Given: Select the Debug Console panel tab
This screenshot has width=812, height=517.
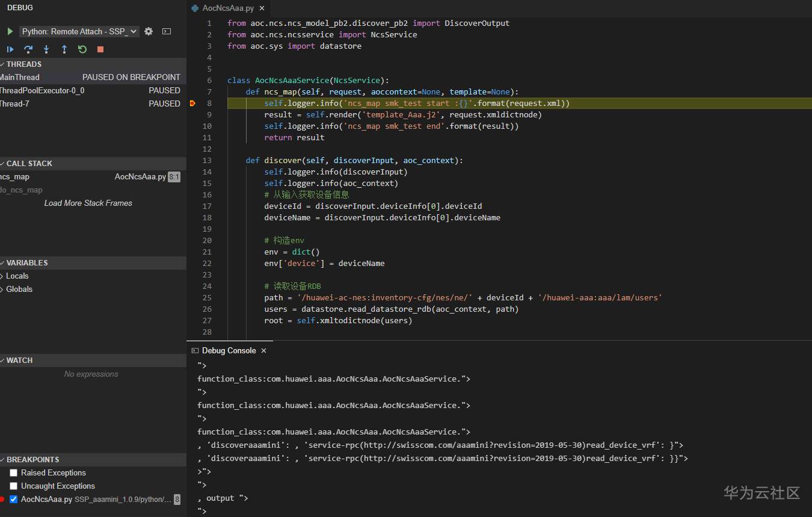Looking at the screenshot, I should [x=228, y=351].
